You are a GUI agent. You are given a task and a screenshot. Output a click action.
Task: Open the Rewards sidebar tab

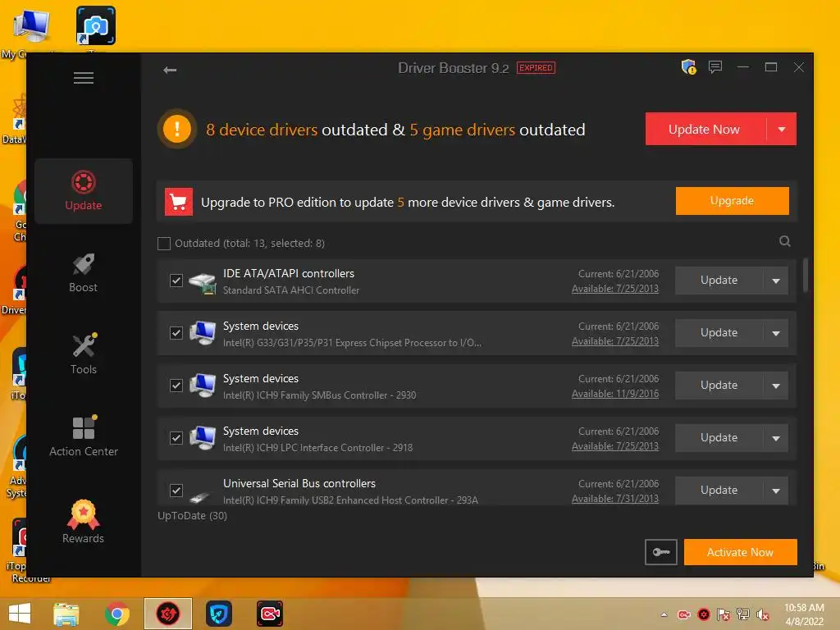[84, 523]
